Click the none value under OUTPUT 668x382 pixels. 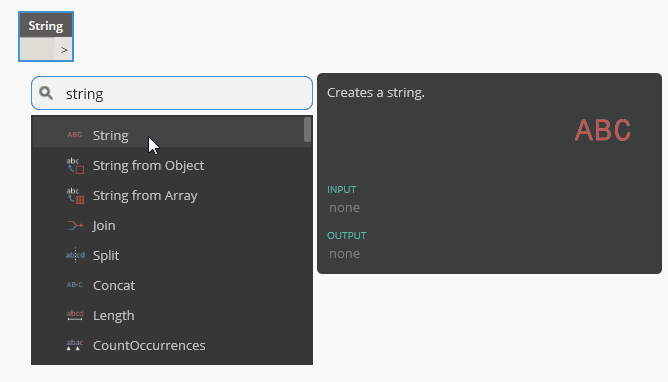[344, 254]
